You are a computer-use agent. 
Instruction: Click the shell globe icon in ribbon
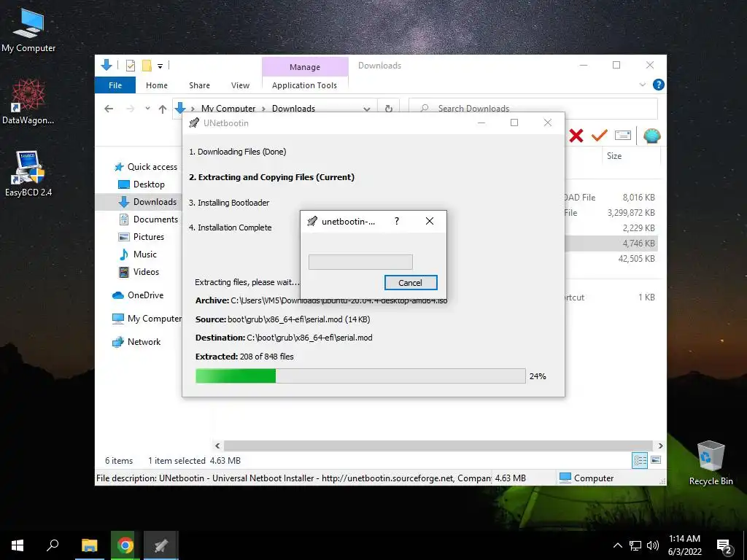coord(651,136)
